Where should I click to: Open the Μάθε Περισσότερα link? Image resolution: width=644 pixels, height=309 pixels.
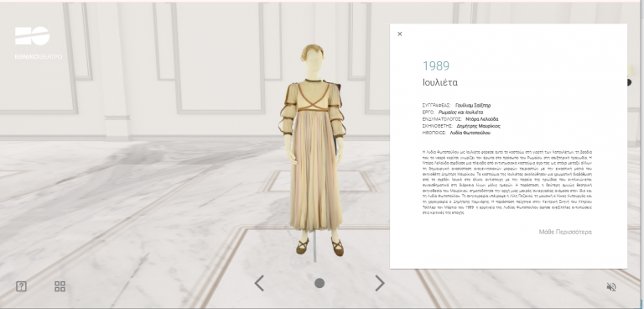point(565,232)
